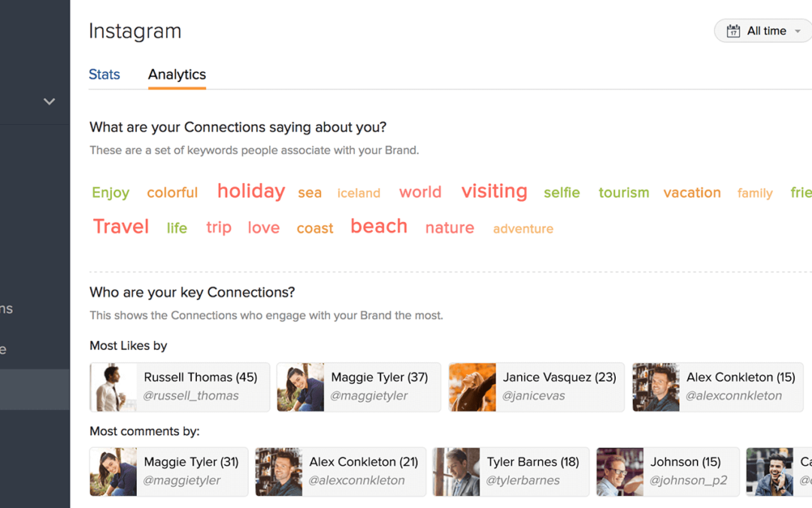Select the highlighted sidebar menu item
Image resolution: width=812 pixels, height=508 pixels.
35,389
